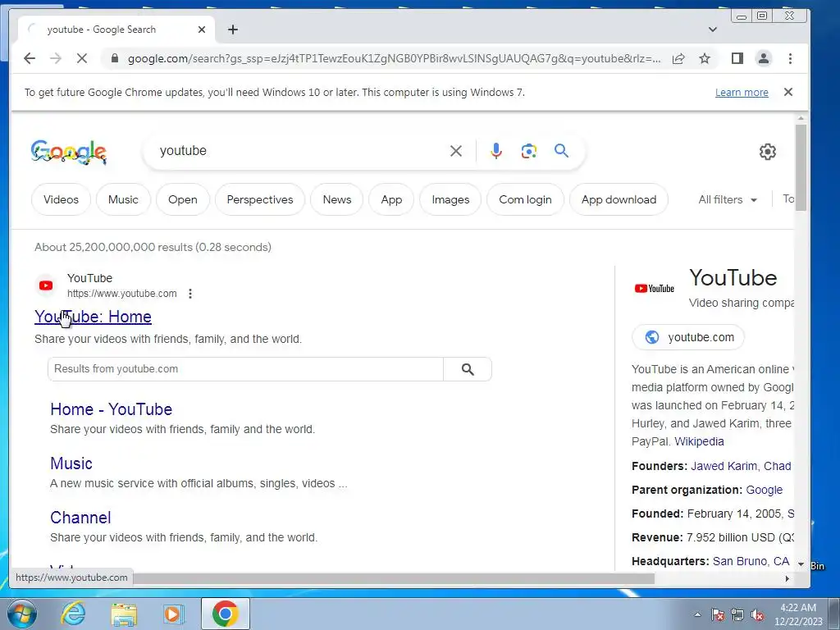
Task: Click the Google logo
Action: 69,152
